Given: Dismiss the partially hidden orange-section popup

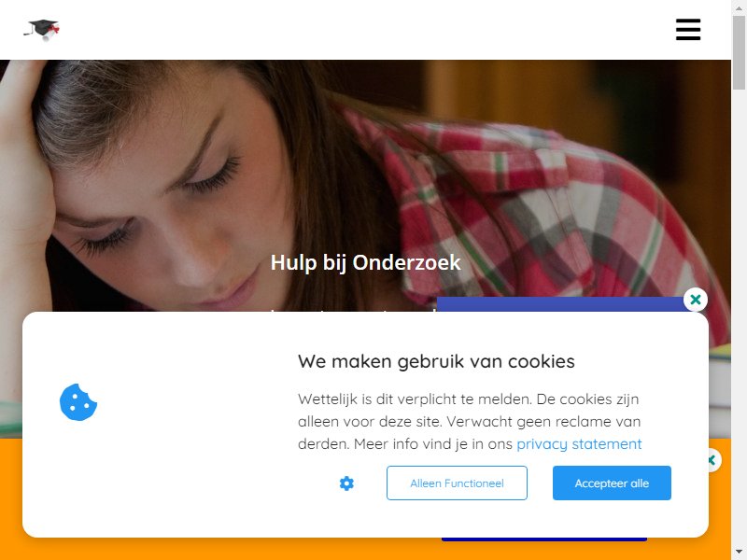Looking at the screenshot, I should tap(712, 460).
